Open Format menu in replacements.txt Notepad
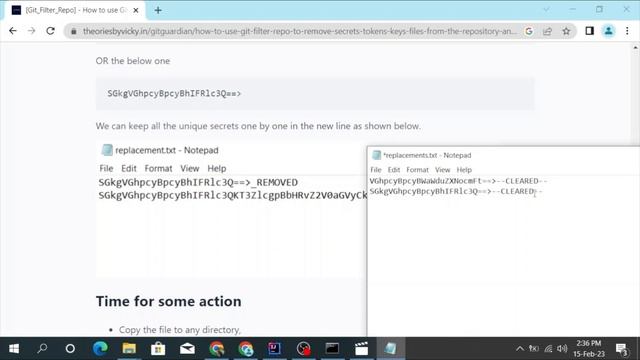Screen dimensions: 640x360 pos(418,170)
